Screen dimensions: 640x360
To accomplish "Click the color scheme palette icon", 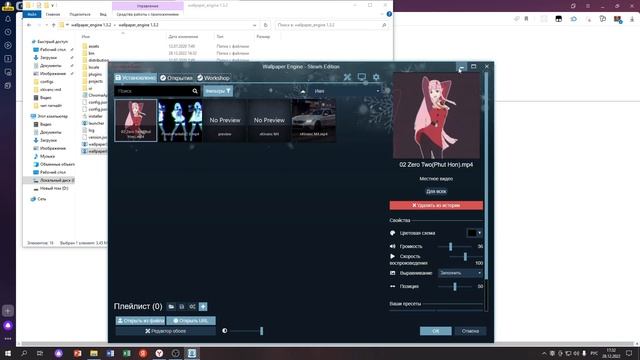I will (393, 233).
